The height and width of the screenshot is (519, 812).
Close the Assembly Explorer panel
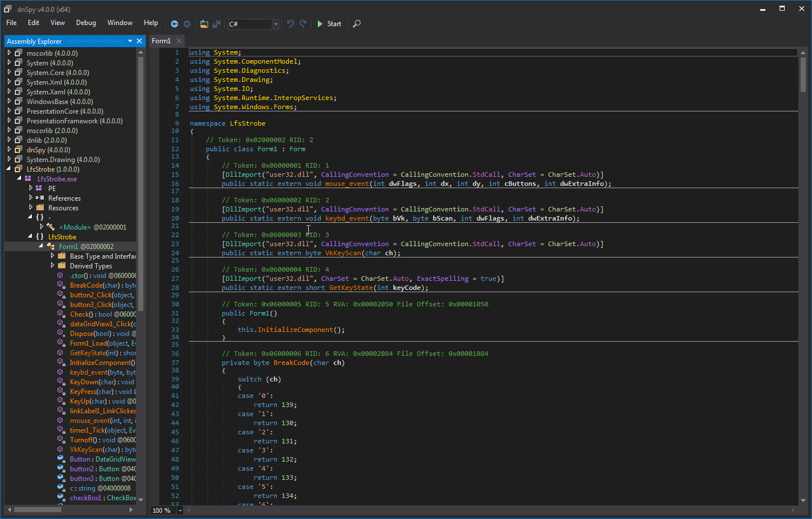pyautogui.click(x=139, y=41)
